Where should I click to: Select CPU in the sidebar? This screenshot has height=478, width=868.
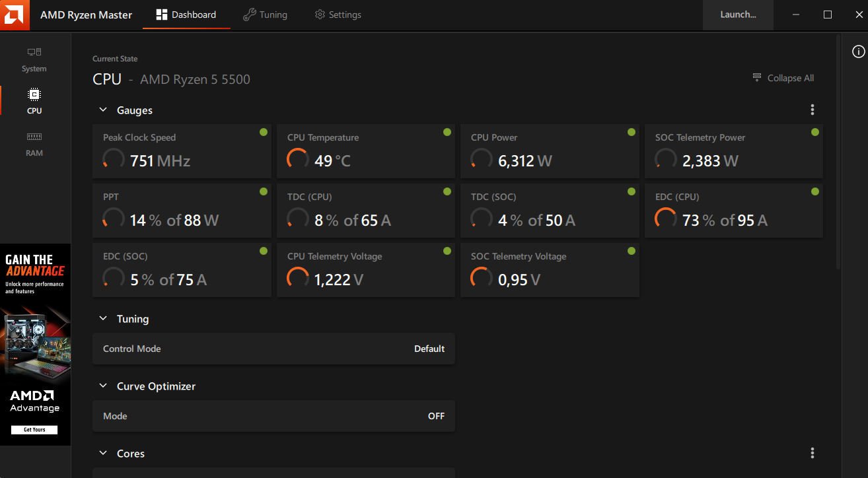coord(34,102)
